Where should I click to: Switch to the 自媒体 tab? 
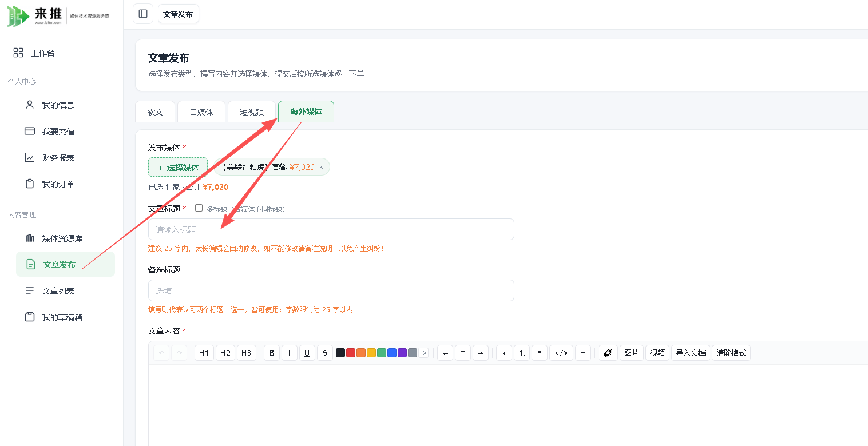[x=201, y=112]
